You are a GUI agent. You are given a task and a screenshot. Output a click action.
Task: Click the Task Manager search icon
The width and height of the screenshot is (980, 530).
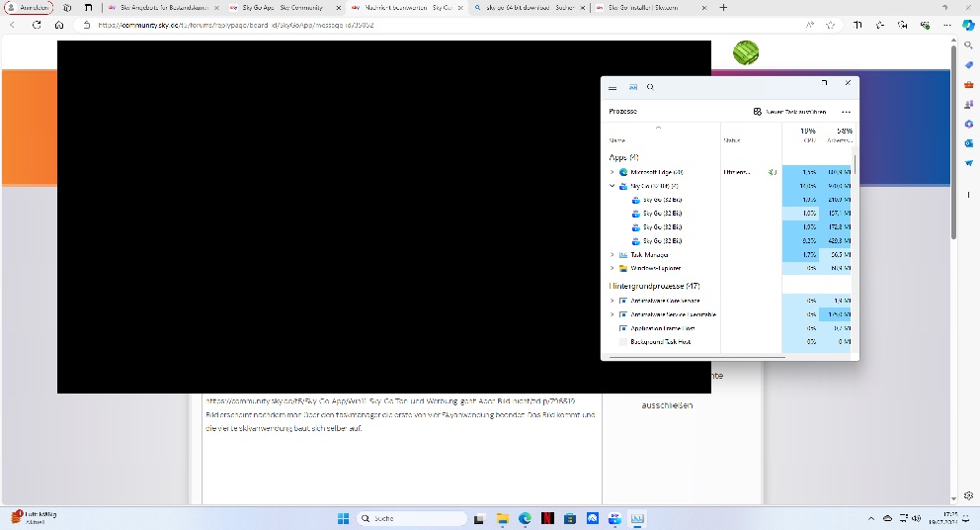pyautogui.click(x=651, y=87)
